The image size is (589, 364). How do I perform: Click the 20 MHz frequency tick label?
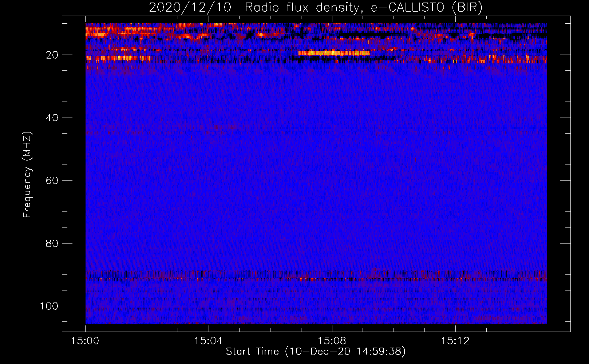tap(52, 55)
